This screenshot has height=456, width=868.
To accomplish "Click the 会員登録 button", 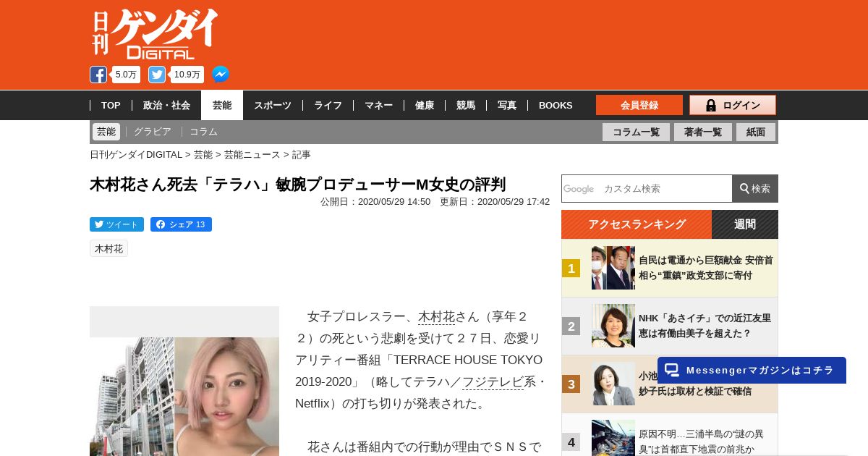I will tap(639, 105).
